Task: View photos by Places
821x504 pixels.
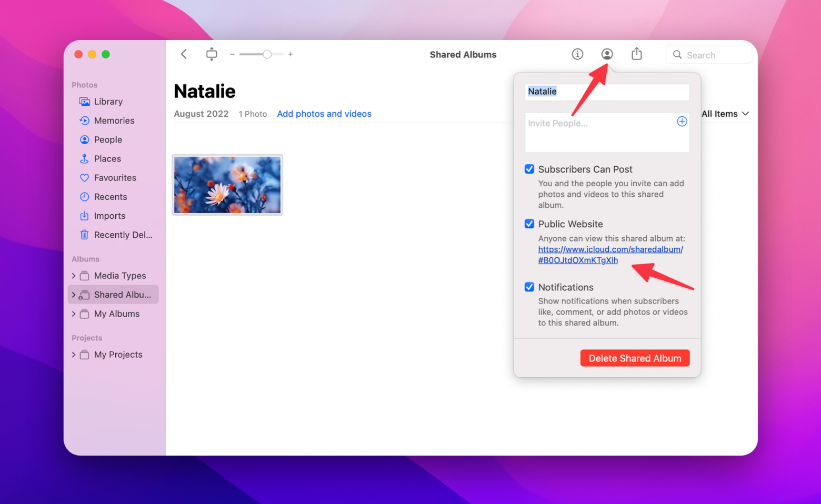Action: 107,158
